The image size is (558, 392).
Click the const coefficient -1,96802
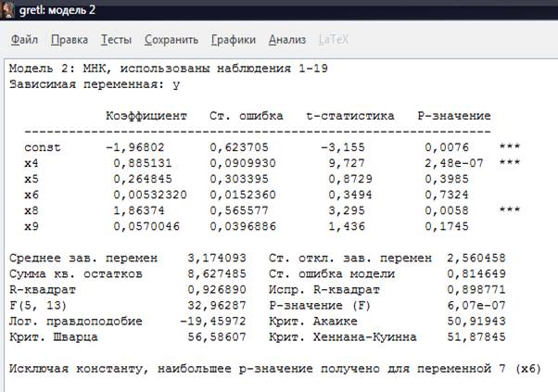tap(135, 147)
